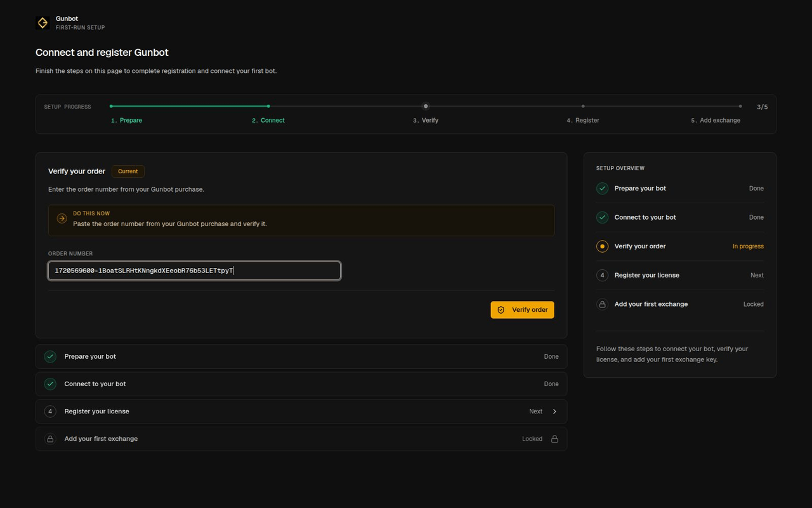Click the Connect and register Gunbot heading

tap(102, 53)
